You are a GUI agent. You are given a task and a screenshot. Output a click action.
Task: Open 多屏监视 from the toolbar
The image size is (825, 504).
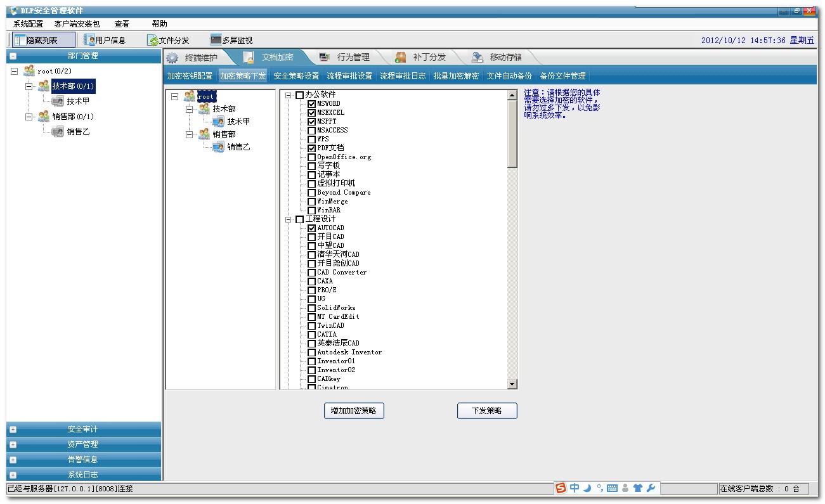point(231,40)
